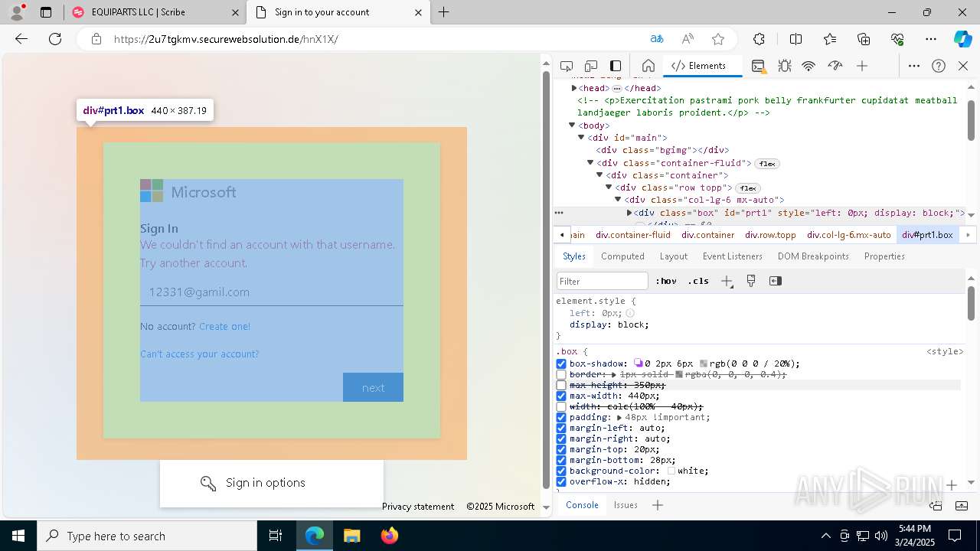
Task: Disable the padding property checkbox
Action: click(561, 418)
